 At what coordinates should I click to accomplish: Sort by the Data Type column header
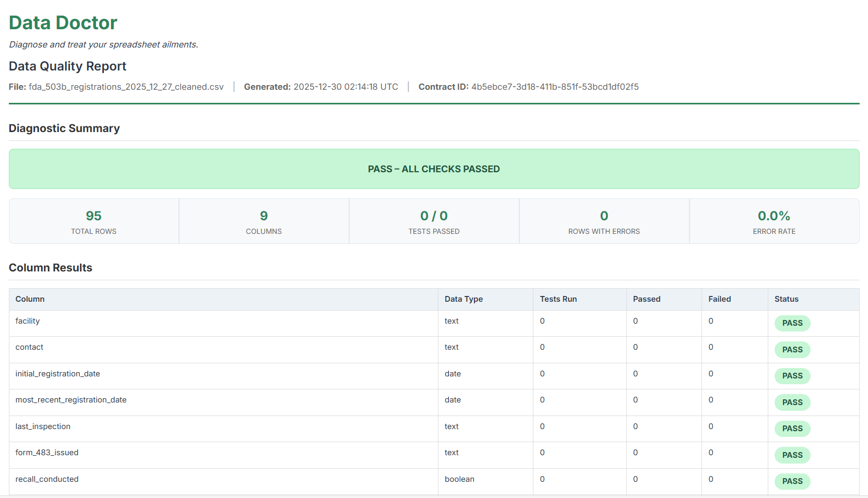[x=463, y=299]
